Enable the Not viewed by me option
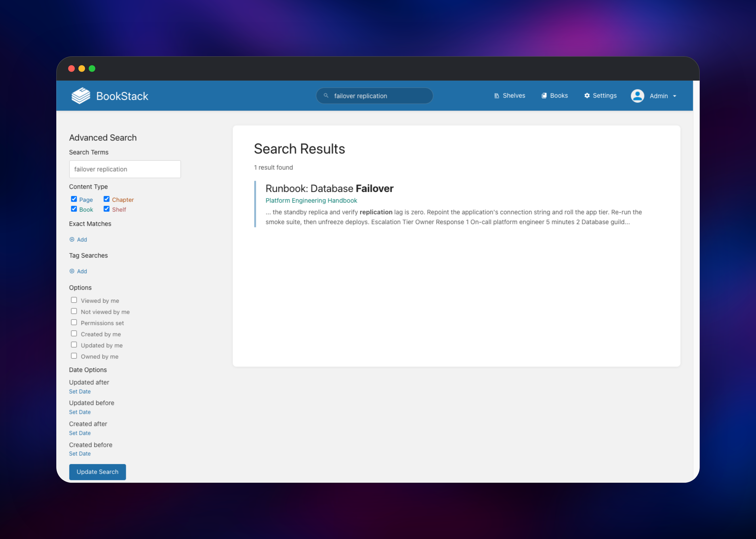 (74, 311)
